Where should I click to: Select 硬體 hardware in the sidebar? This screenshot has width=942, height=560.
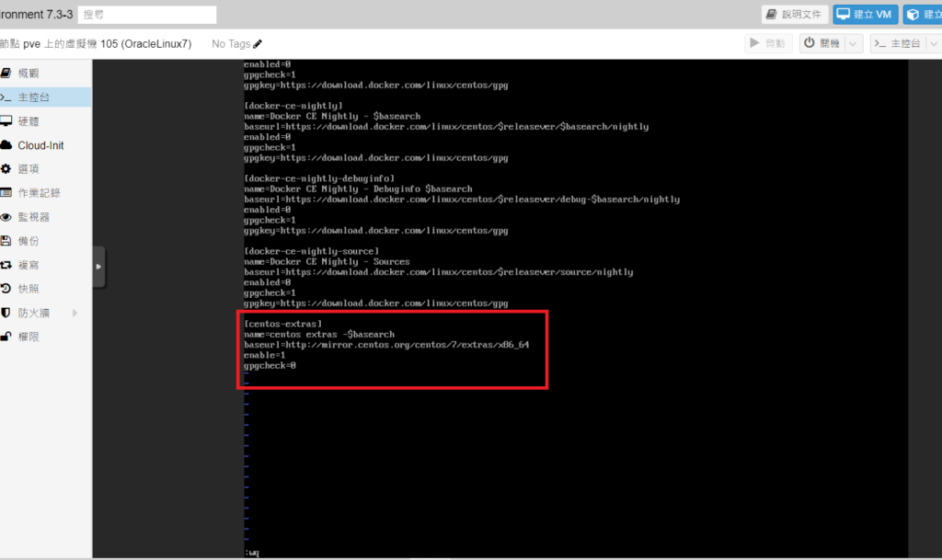pyautogui.click(x=29, y=121)
